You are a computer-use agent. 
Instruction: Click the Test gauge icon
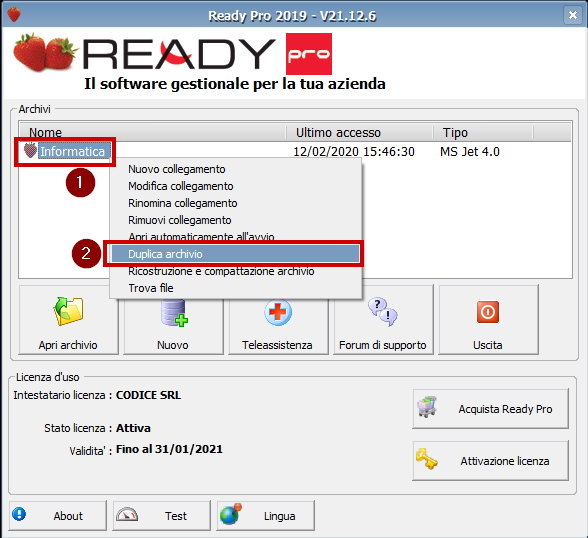(127, 514)
